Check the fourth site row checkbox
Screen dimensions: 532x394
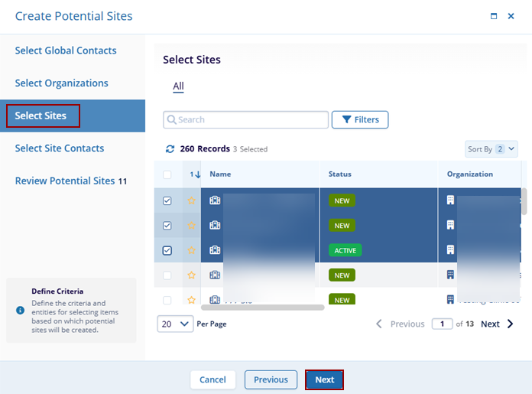tap(167, 275)
